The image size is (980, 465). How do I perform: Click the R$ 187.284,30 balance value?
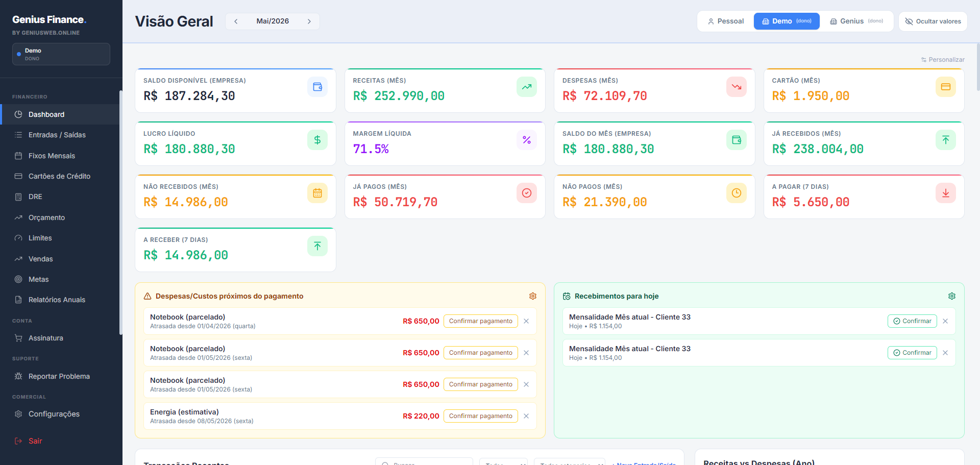[x=189, y=96]
